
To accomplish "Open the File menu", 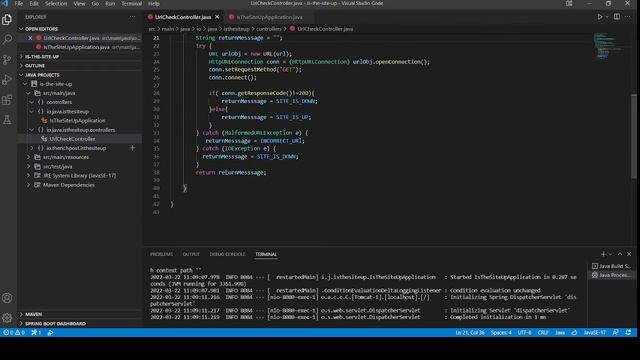I will tap(19, 3).
